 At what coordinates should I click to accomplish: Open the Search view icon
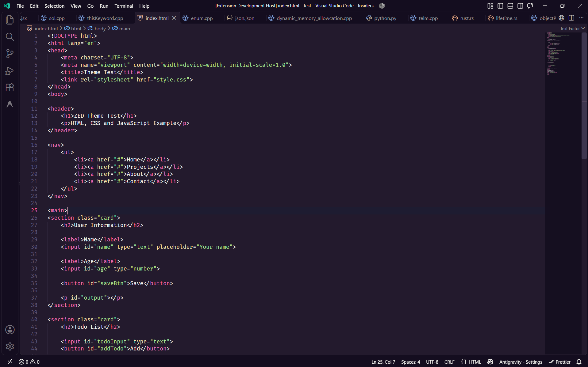(x=10, y=37)
